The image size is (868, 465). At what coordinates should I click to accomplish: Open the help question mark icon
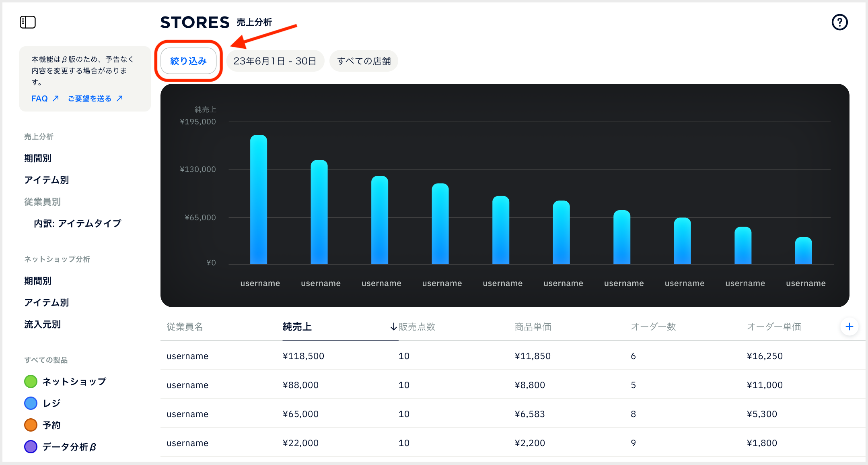pyautogui.click(x=839, y=22)
